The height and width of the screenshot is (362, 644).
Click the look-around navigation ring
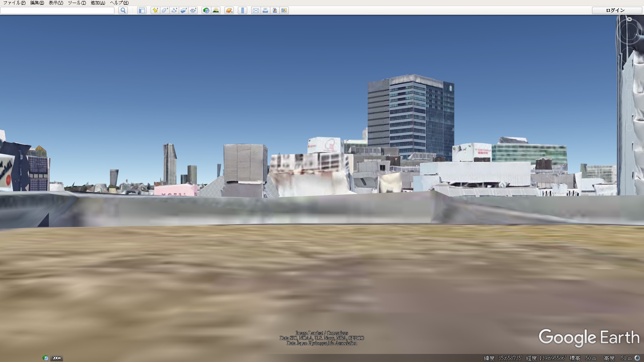[x=630, y=32]
